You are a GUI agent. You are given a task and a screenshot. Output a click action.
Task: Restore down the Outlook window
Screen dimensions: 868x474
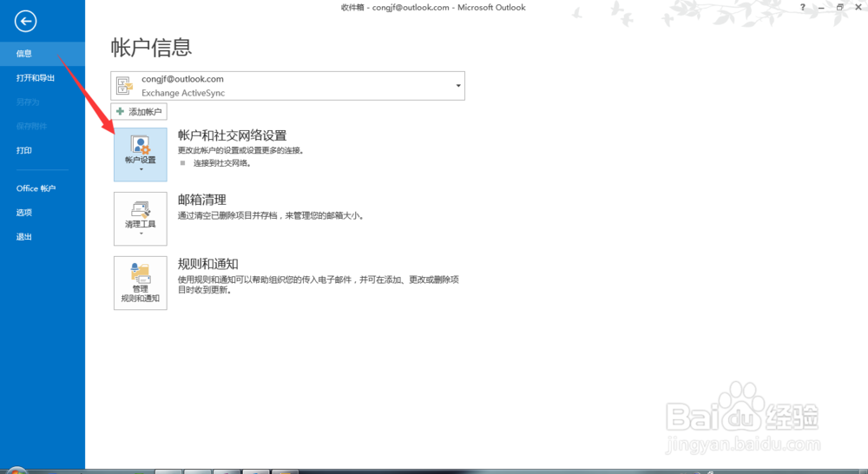[840, 7]
